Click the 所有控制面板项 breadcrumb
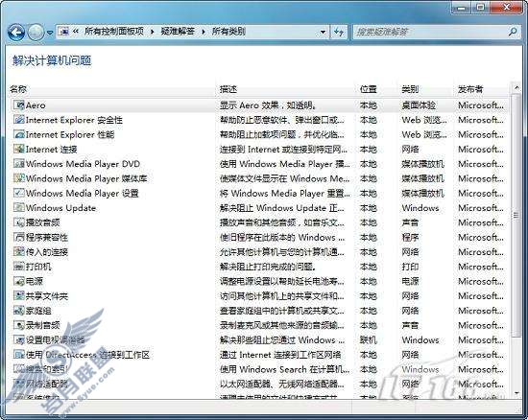 (x=114, y=32)
